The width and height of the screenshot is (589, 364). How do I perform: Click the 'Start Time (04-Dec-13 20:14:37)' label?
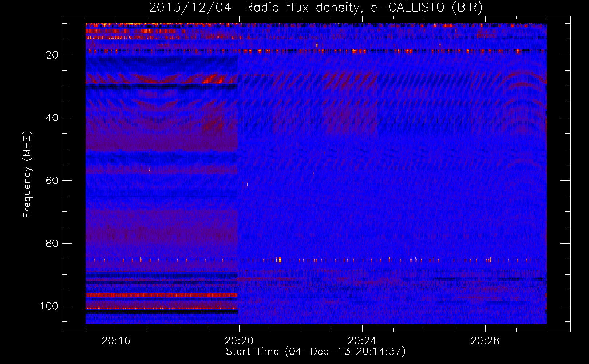[x=316, y=352]
